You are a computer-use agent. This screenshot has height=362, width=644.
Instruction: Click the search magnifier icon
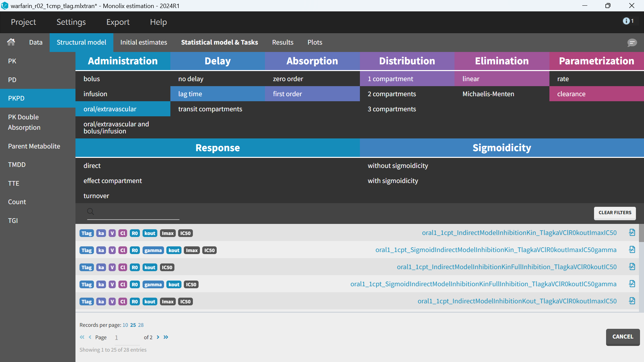(91, 212)
